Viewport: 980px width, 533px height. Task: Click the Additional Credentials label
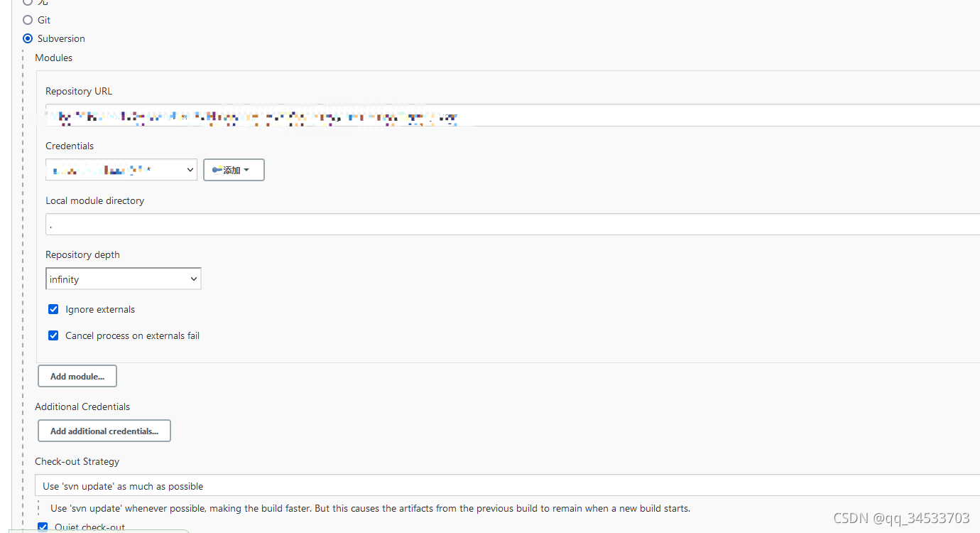coord(82,407)
